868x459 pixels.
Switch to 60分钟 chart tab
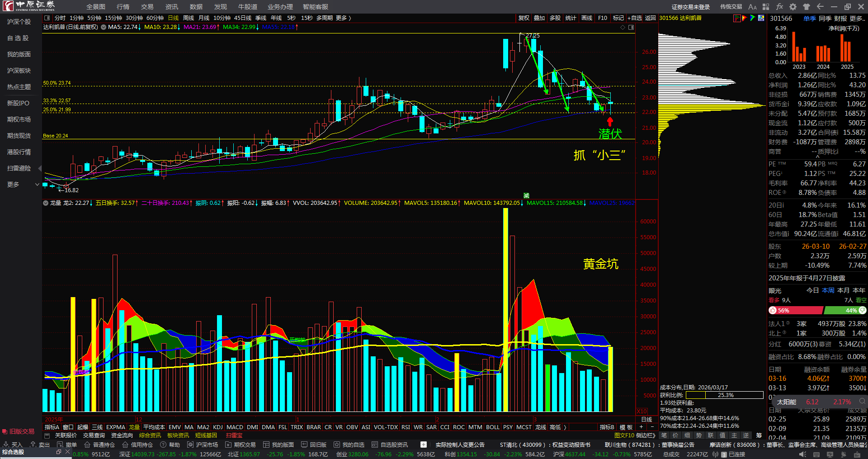155,18
